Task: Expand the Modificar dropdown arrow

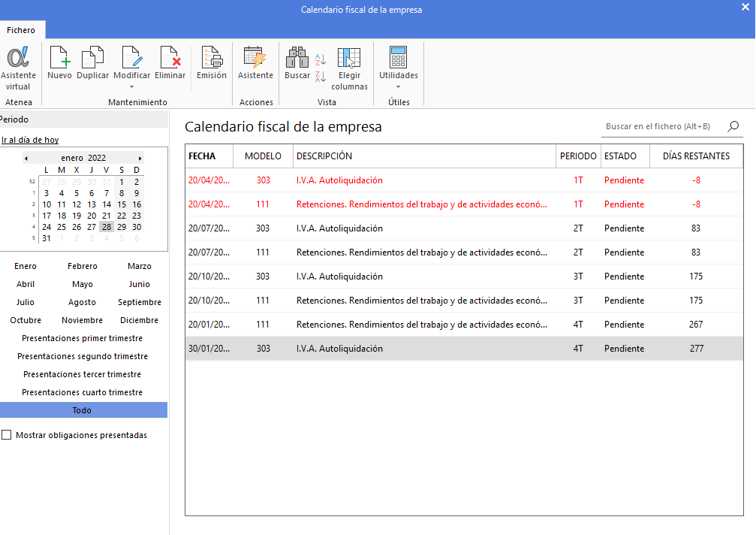Action: 131,87
